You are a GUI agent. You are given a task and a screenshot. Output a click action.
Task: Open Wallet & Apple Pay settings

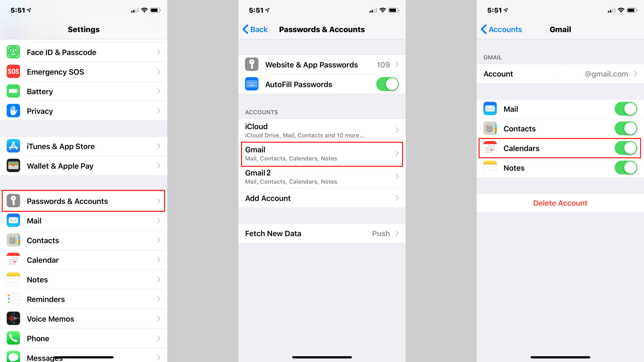click(84, 166)
